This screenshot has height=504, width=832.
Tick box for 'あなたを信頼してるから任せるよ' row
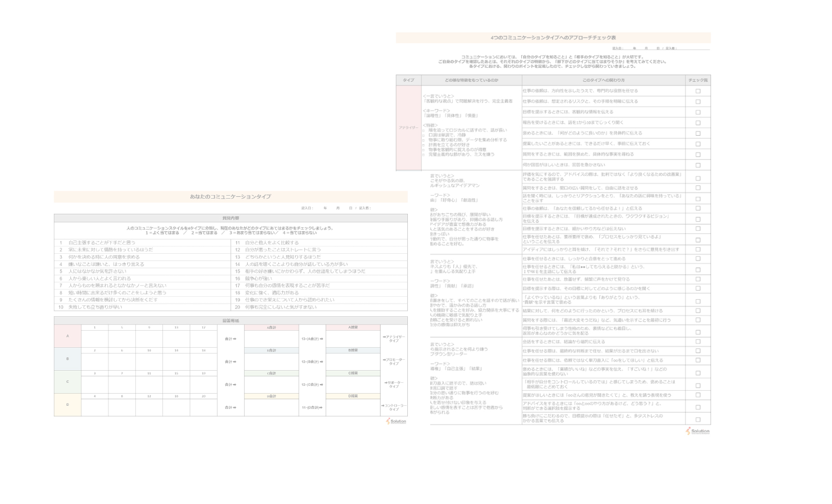click(697, 209)
